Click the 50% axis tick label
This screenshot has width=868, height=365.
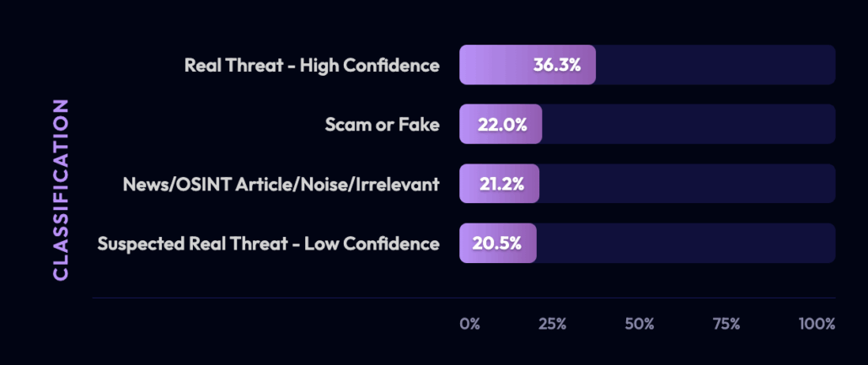tap(640, 324)
